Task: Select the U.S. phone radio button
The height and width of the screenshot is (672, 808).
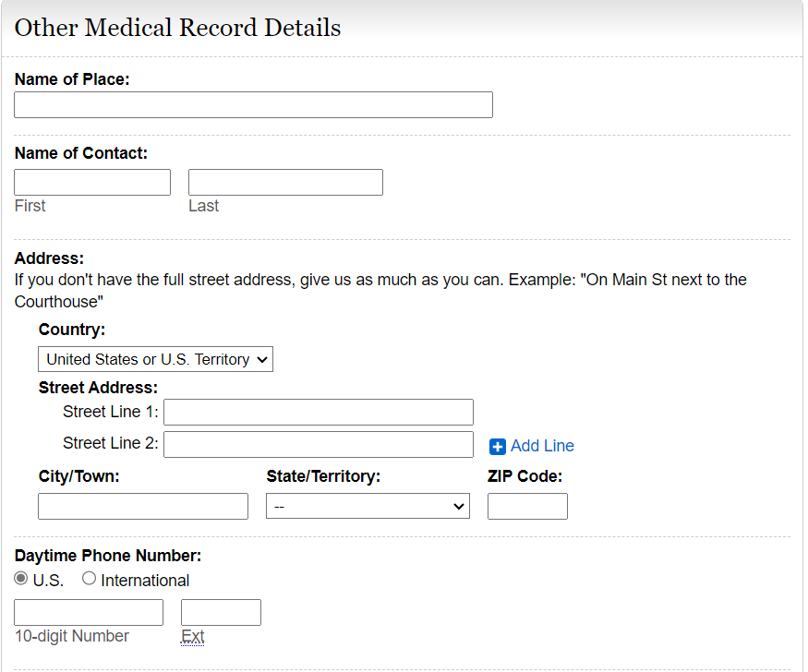Action: (x=21, y=579)
